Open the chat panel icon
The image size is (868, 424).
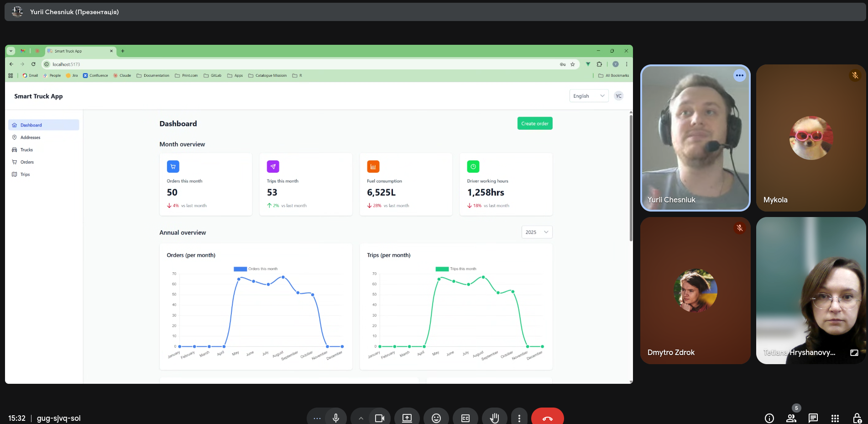pyautogui.click(x=813, y=418)
